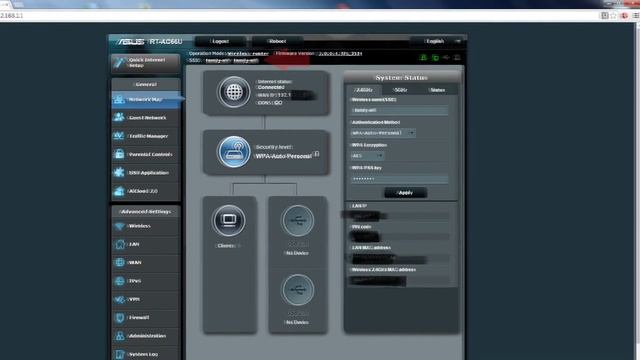Bookmark page with browser star icon

pyautogui.click(x=613, y=16)
